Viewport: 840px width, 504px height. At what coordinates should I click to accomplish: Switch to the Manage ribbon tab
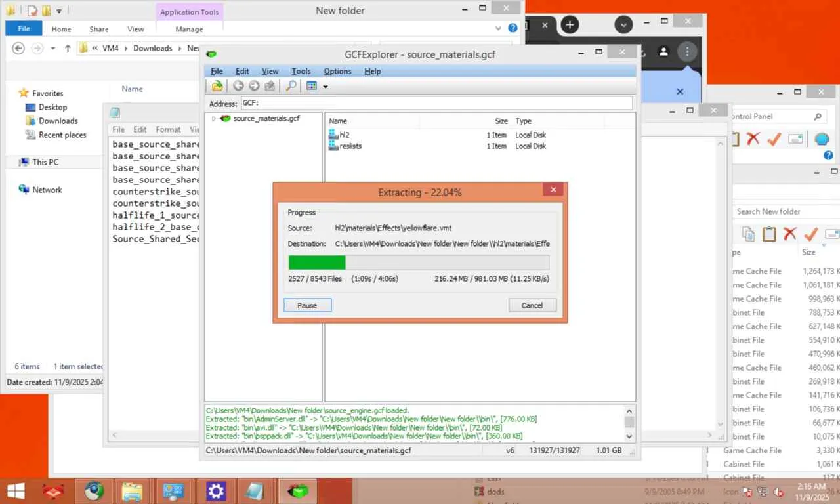(x=189, y=29)
